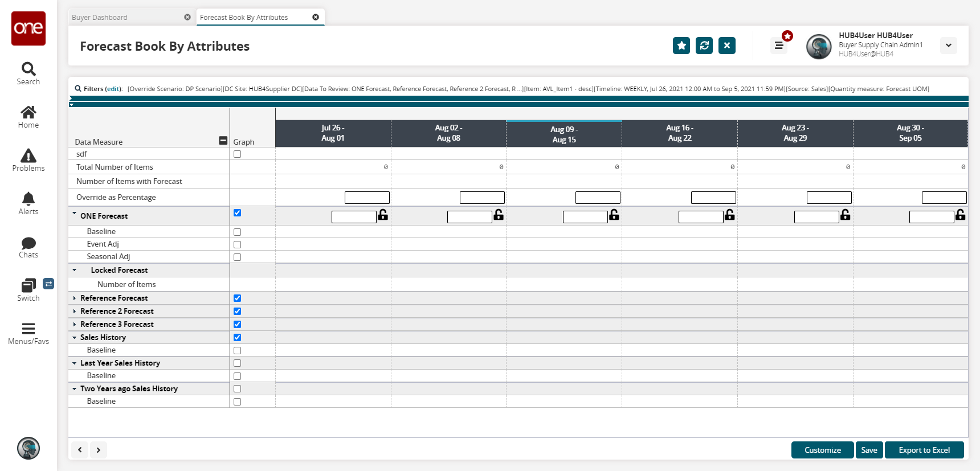Collapse Last Year Sales History group

coord(74,363)
